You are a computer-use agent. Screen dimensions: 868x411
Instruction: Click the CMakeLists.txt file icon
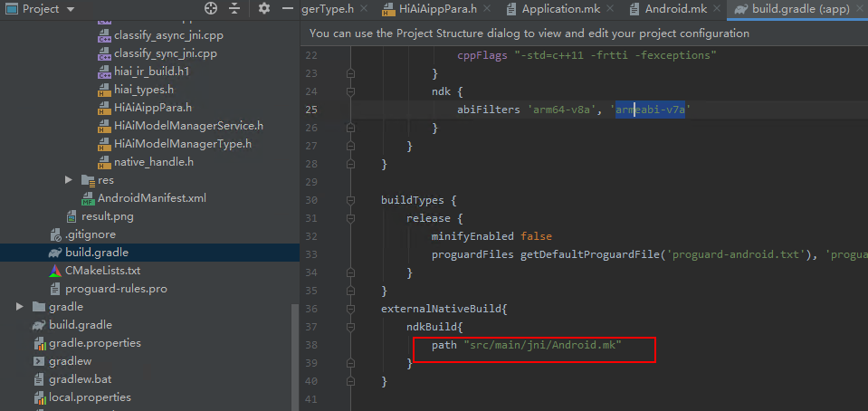coord(56,271)
